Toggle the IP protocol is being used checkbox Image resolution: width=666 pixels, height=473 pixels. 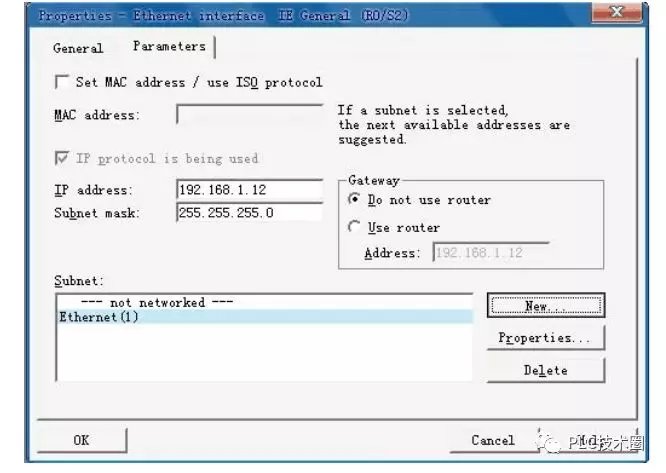tap(62, 158)
